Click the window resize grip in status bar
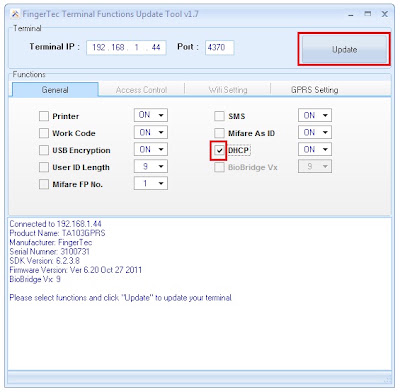Screen dimensions: 400x392 388,379
